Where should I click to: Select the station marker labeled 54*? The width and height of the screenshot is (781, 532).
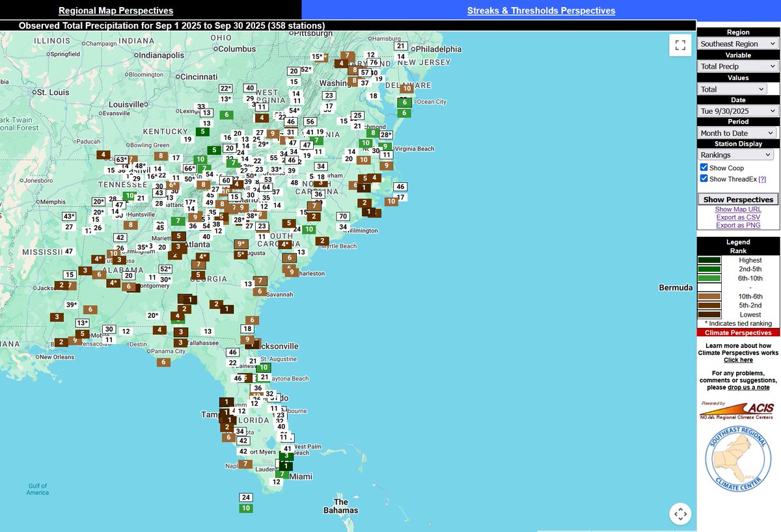(295, 111)
